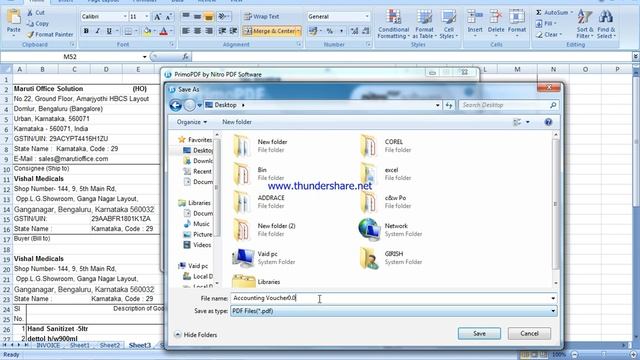Click Hide Folders in Save As dialog
This screenshot has height=360, width=640.
coord(196,335)
